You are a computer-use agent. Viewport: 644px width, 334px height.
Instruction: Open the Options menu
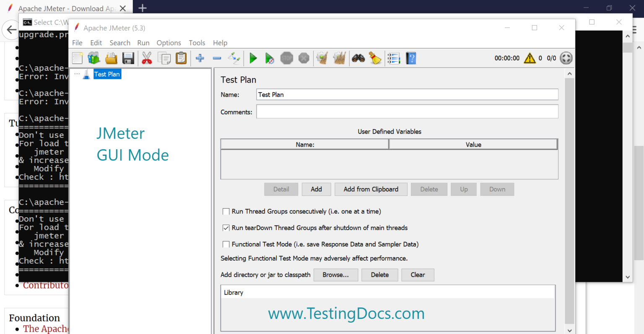169,42
